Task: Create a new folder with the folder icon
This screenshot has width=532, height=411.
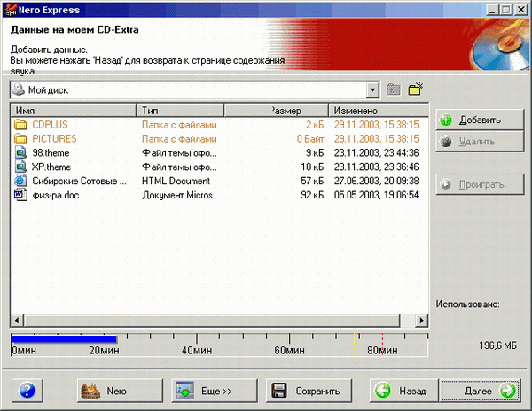Action: [416, 89]
